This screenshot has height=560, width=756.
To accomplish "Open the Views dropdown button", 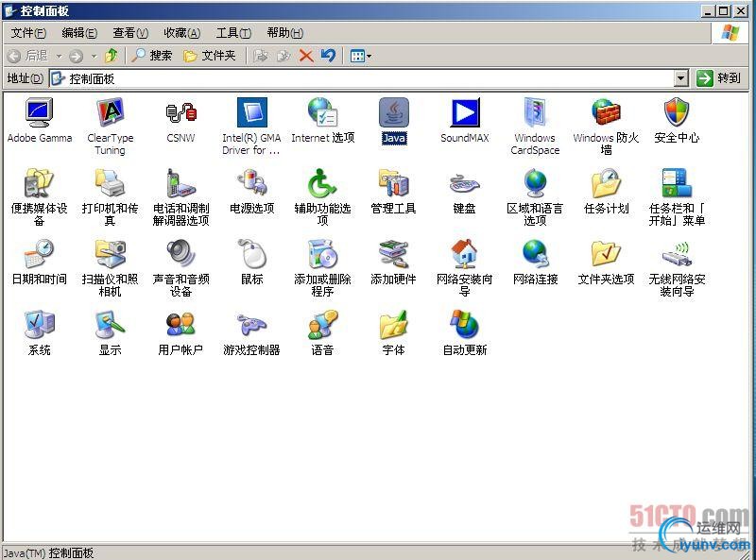I will point(361,56).
